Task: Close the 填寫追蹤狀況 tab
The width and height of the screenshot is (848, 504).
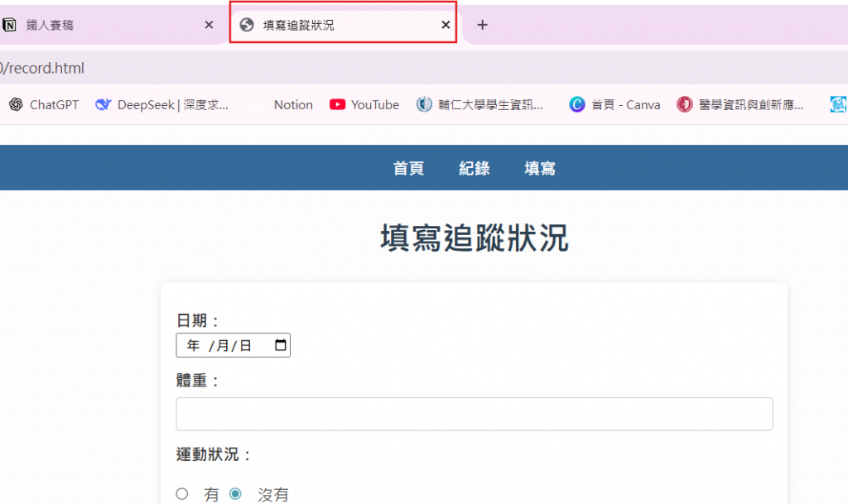Action: click(x=446, y=25)
